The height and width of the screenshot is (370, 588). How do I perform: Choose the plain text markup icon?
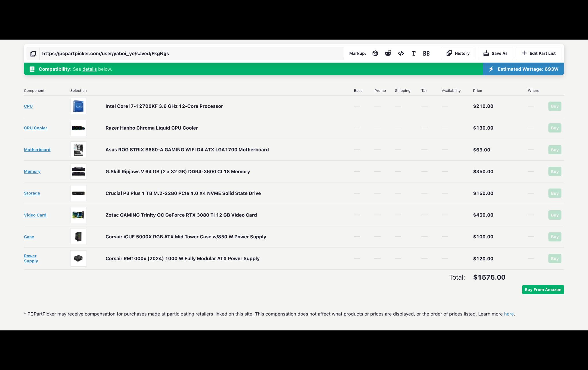point(413,53)
